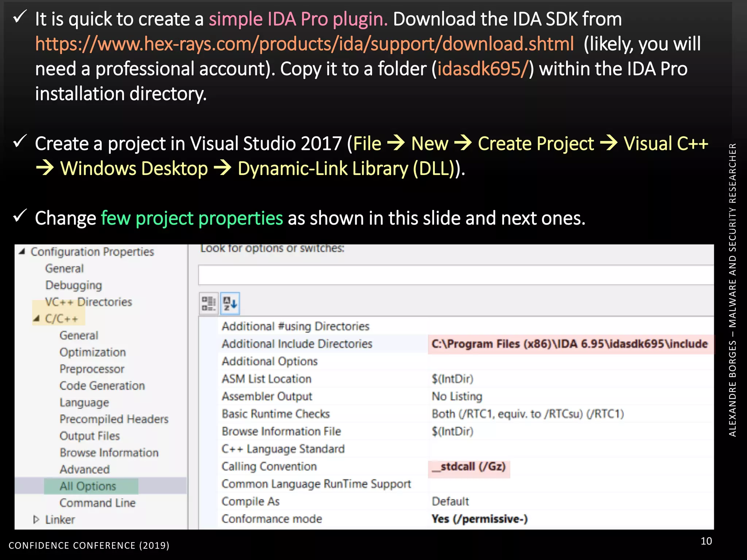Click the Alphabetical sort icon in properties toolbar
The image size is (747, 560).
(x=230, y=303)
